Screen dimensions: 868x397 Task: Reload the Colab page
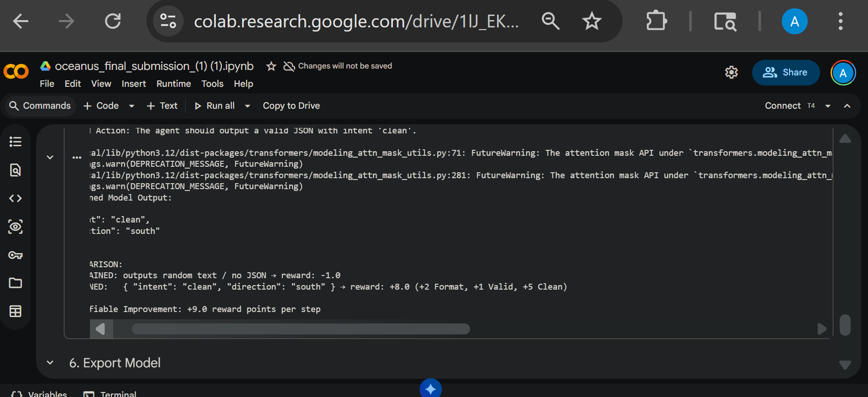click(113, 21)
